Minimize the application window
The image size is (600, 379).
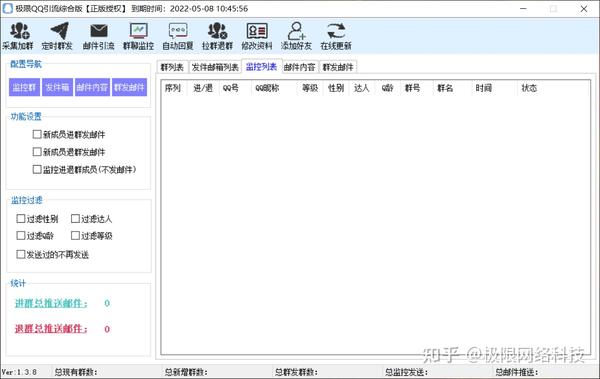click(x=523, y=8)
